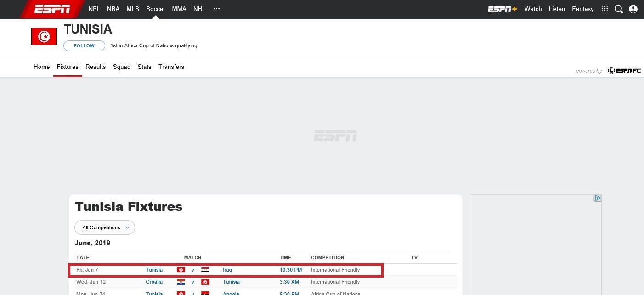
Task: Click the ESPN+ logo
Action: pyautogui.click(x=502, y=9)
